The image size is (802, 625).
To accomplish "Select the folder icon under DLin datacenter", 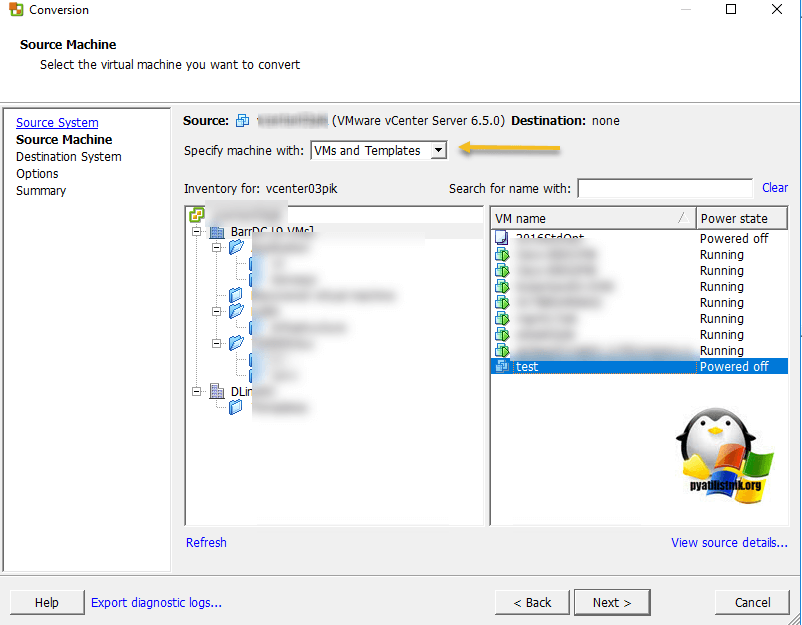I will click(x=236, y=407).
